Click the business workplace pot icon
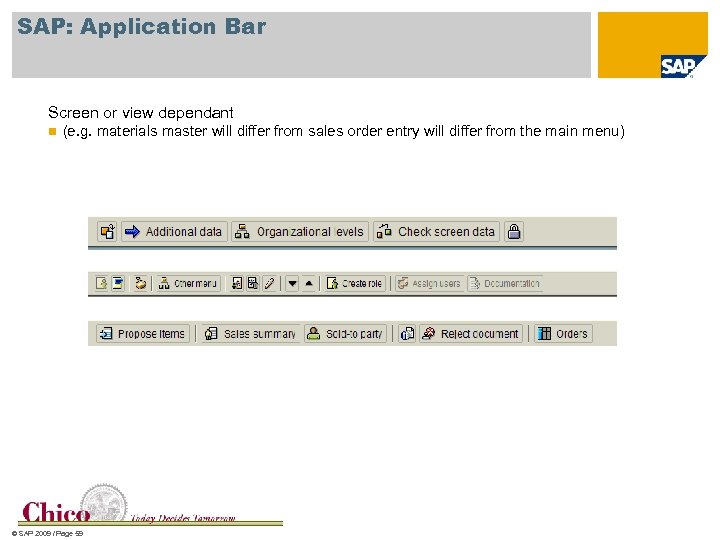720x540 pixels. [141, 283]
